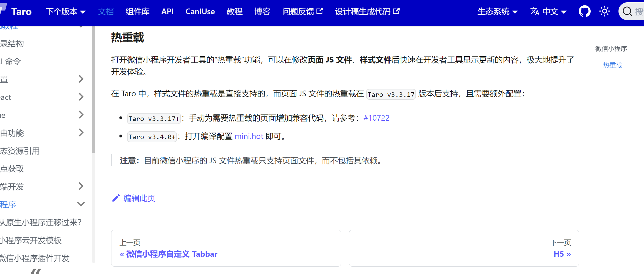Click inline code Taro v3.4.0+
This screenshot has width=644, height=274.
(152, 137)
